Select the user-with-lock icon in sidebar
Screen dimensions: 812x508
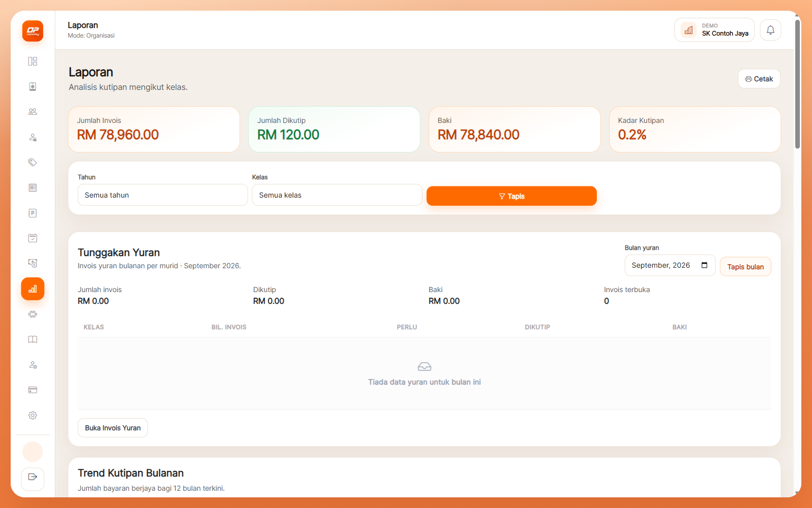pyautogui.click(x=32, y=137)
